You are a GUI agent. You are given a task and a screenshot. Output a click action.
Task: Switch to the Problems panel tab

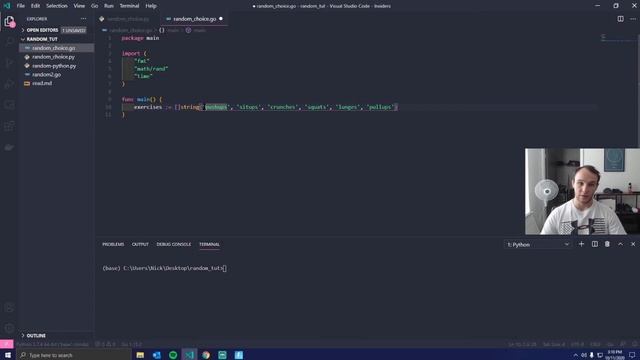(113, 244)
